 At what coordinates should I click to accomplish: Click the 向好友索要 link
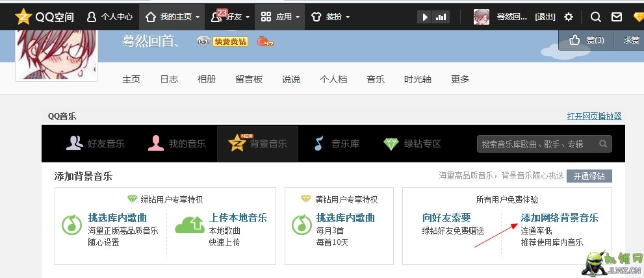click(446, 218)
